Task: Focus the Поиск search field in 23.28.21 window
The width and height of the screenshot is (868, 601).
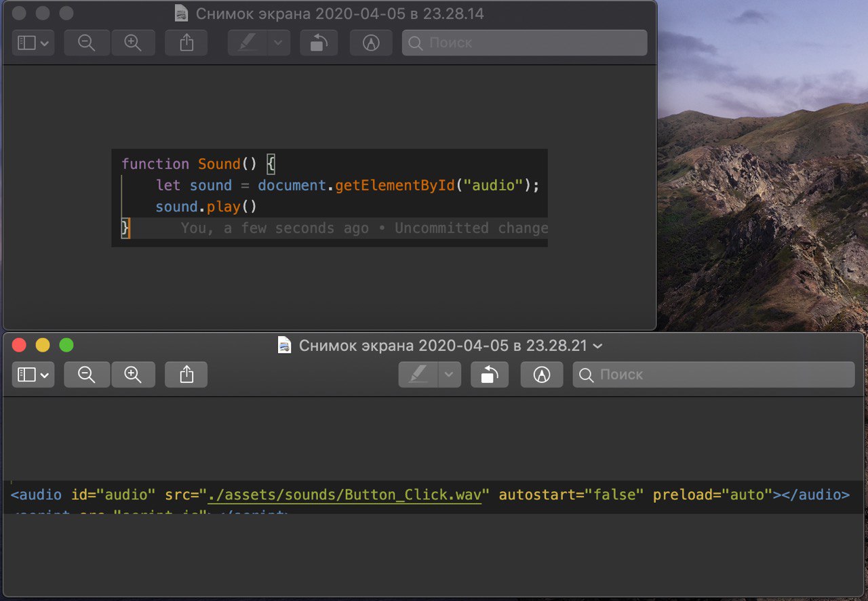Action: (713, 375)
